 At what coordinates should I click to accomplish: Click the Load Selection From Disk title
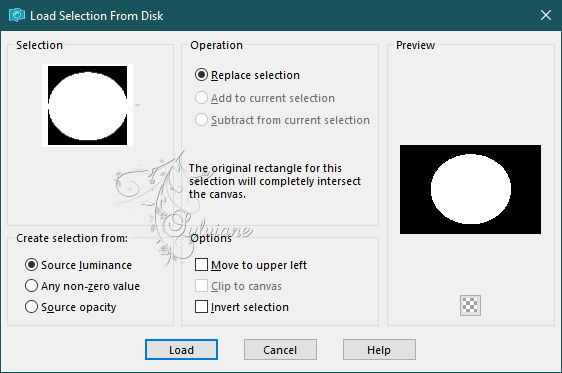pyautogui.click(x=96, y=16)
